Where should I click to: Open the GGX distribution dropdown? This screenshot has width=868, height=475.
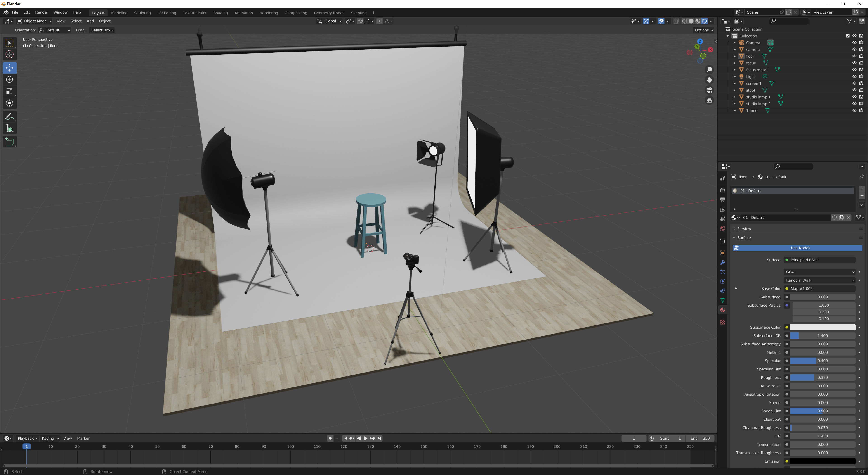(819, 272)
